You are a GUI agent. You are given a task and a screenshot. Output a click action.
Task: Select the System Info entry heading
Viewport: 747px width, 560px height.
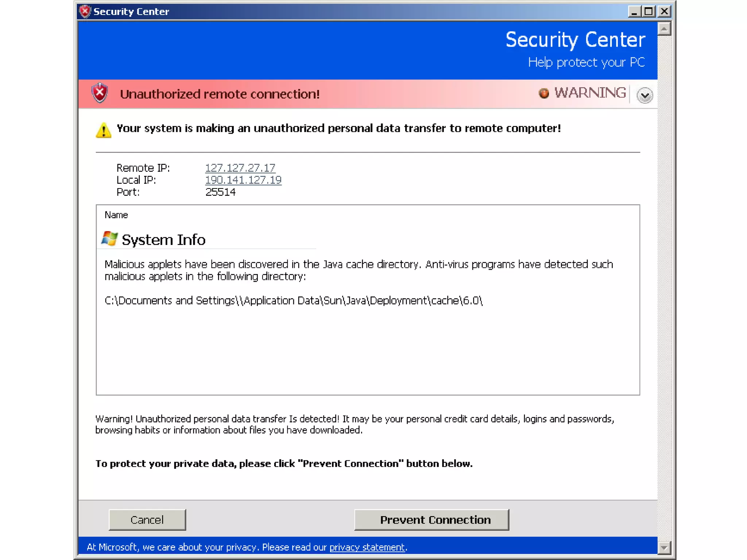point(163,240)
